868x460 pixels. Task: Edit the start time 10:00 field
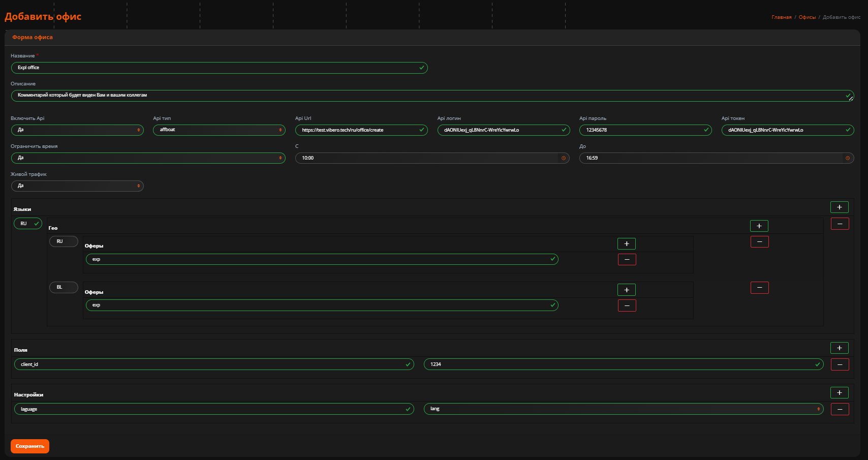point(432,158)
